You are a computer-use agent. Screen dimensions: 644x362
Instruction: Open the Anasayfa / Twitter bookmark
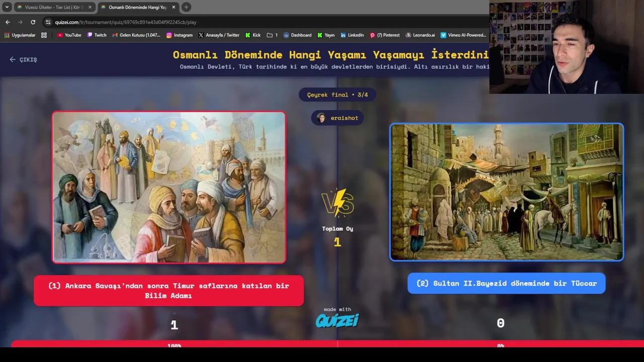219,35
